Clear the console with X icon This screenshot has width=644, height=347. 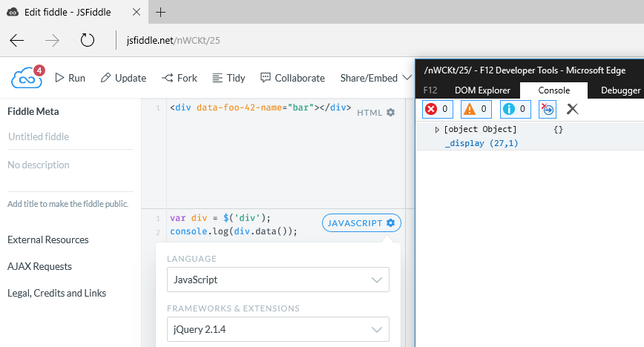(x=572, y=109)
